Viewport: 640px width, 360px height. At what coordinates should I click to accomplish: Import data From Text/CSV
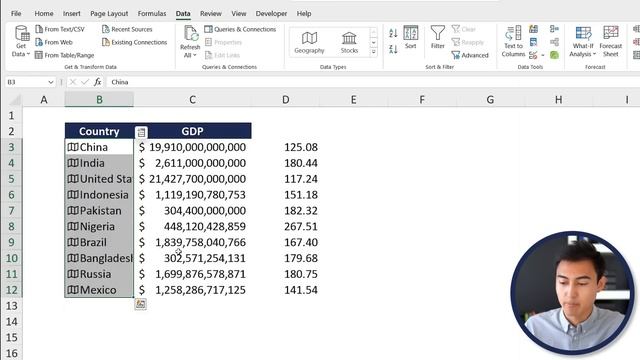[x=60, y=29]
